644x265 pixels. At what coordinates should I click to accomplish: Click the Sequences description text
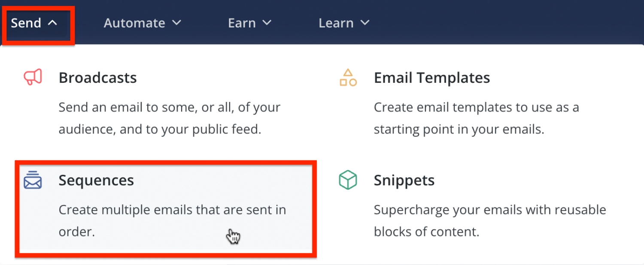[172, 220]
